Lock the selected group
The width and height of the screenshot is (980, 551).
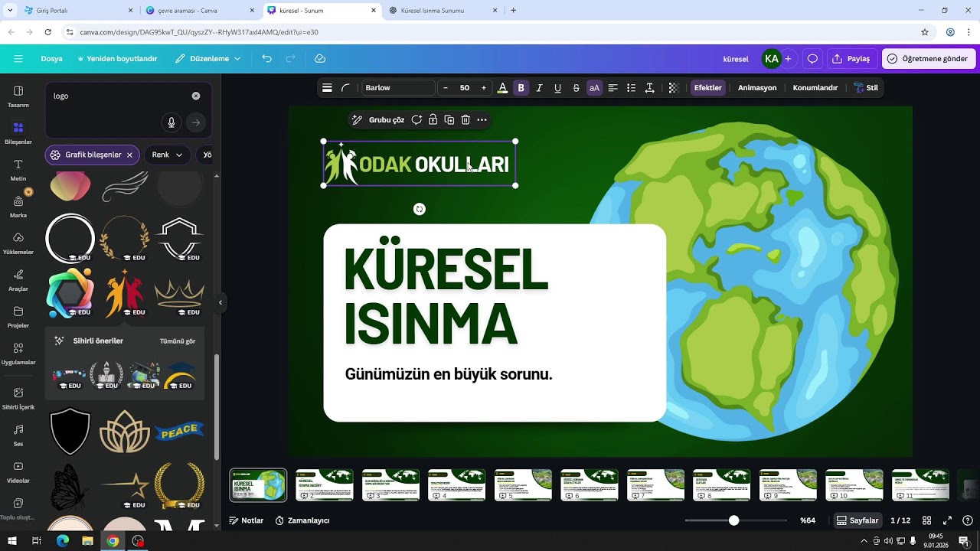(x=433, y=120)
